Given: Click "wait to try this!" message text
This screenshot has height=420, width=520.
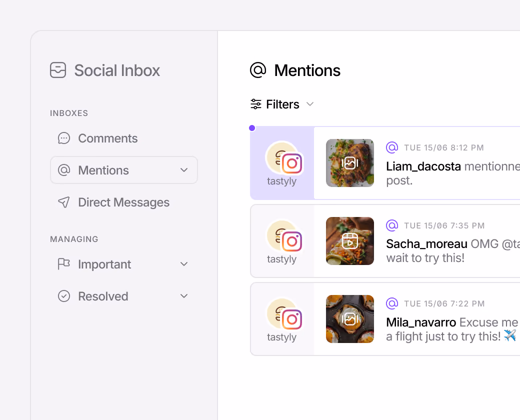Looking at the screenshot, I should click(x=425, y=258).
